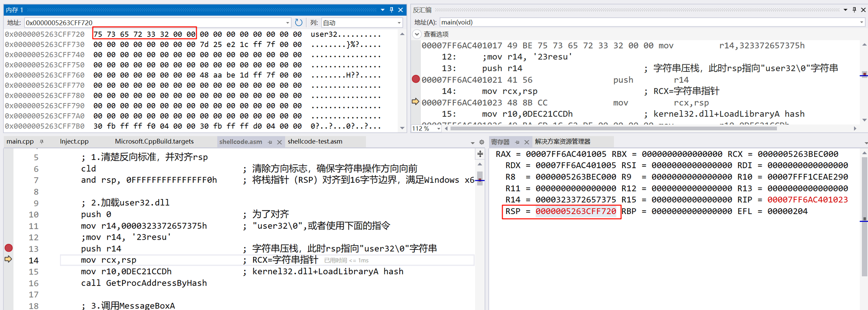Image resolution: width=868 pixels, height=310 pixels.
Task: Click the editor split-view icon above the scrollbar
Action: [480, 154]
